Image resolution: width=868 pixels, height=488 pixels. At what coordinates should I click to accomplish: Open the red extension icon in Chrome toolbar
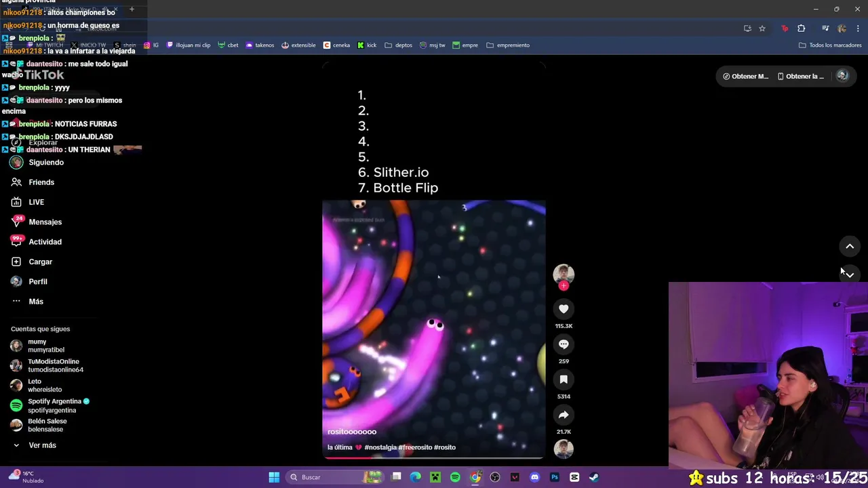tap(785, 28)
